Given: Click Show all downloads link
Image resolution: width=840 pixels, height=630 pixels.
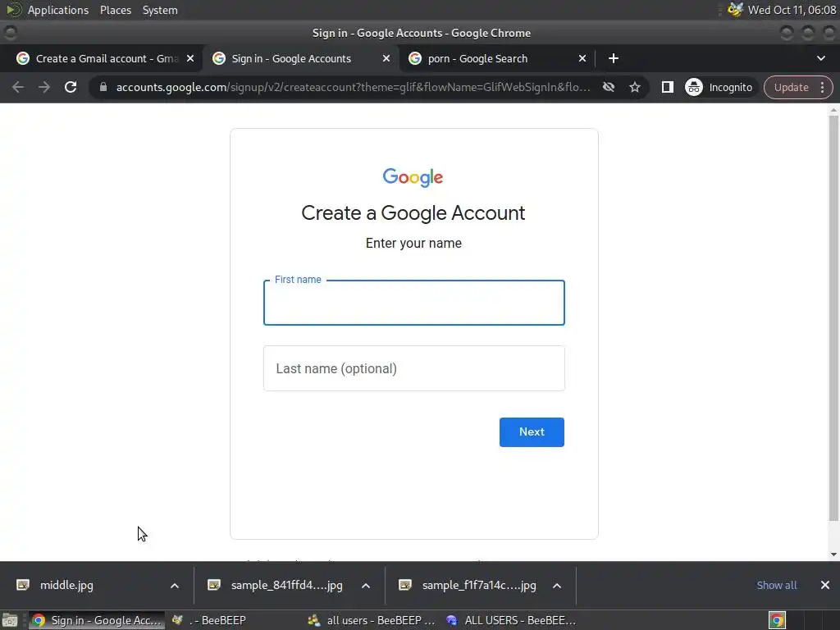Looking at the screenshot, I should tap(776, 585).
